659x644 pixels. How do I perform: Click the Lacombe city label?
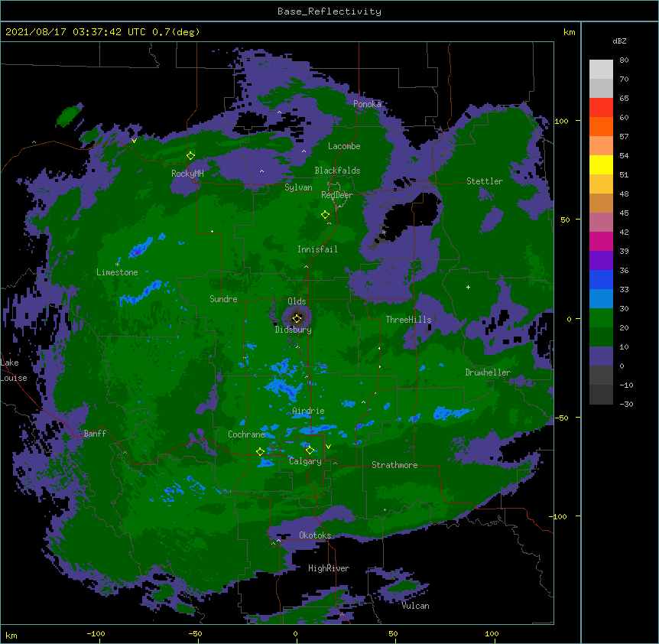(344, 146)
